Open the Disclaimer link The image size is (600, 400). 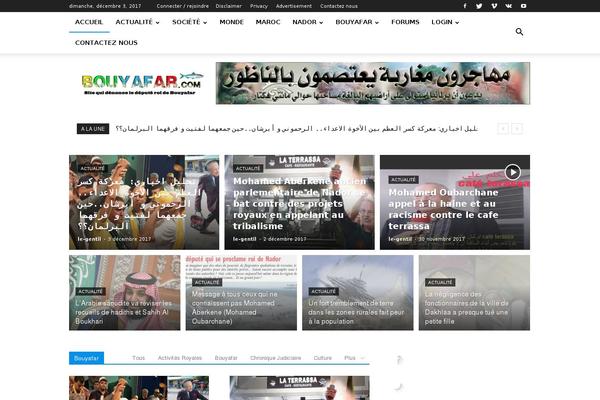click(228, 6)
